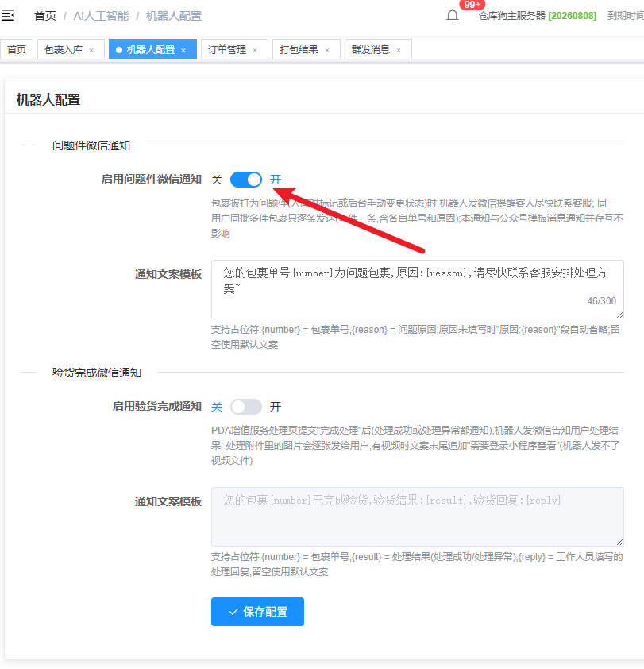Click 开 label beside 问题件微信通知 switch
Image resolution: width=644 pixels, height=669 pixels.
276,180
